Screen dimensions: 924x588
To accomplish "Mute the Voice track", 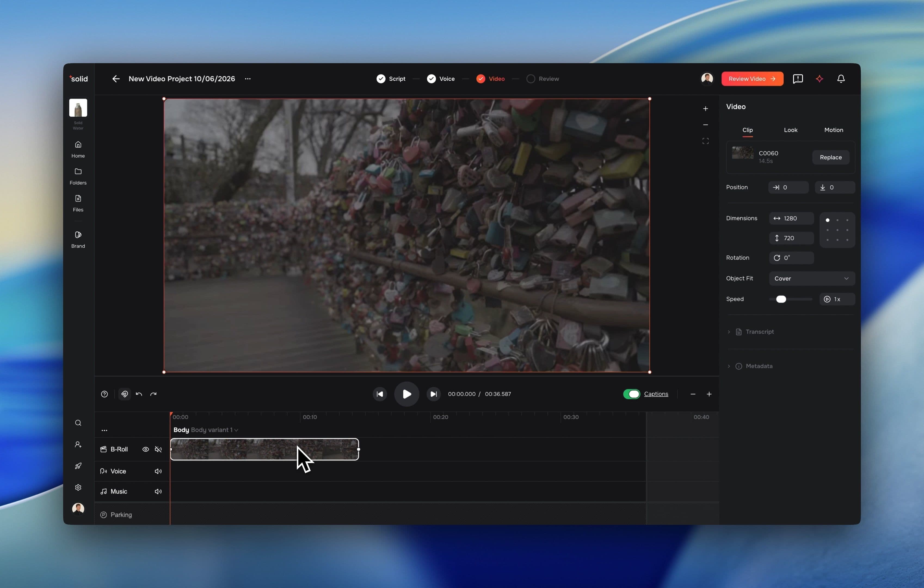I will pos(158,471).
